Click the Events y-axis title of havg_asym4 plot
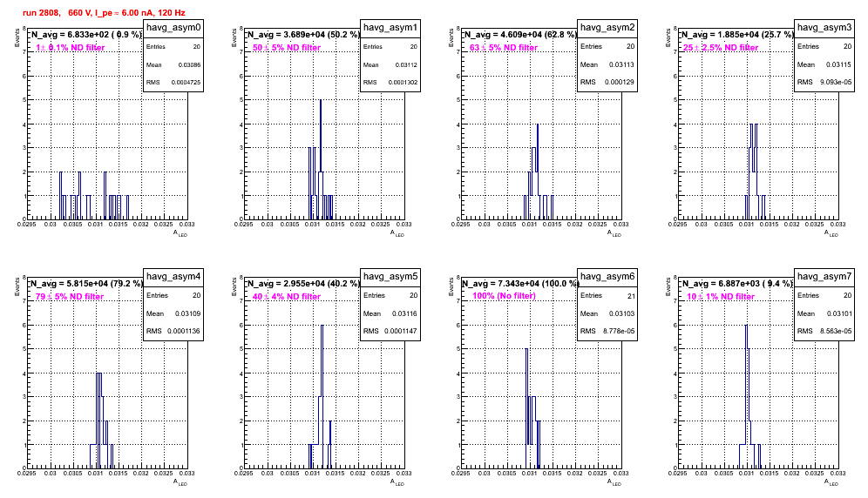Viewport: 868px width, 498px height. pyautogui.click(x=17, y=288)
